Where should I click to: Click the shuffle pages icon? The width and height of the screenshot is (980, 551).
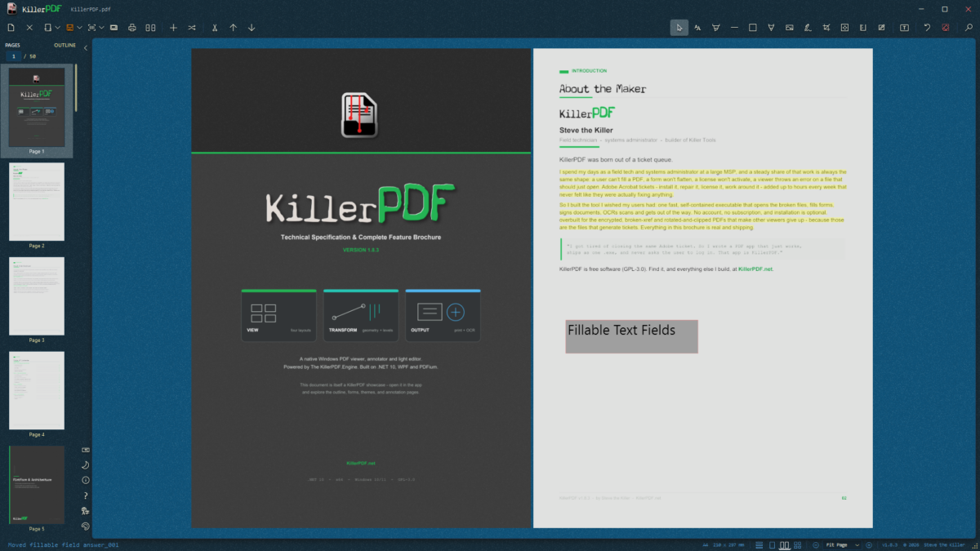pyautogui.click(x=192, y=28)
